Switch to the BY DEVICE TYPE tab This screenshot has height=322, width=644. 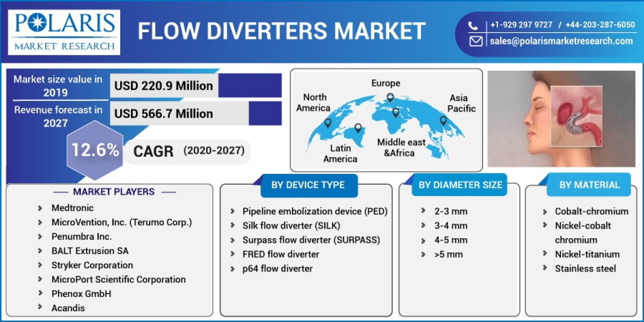[x=309, y=185]
